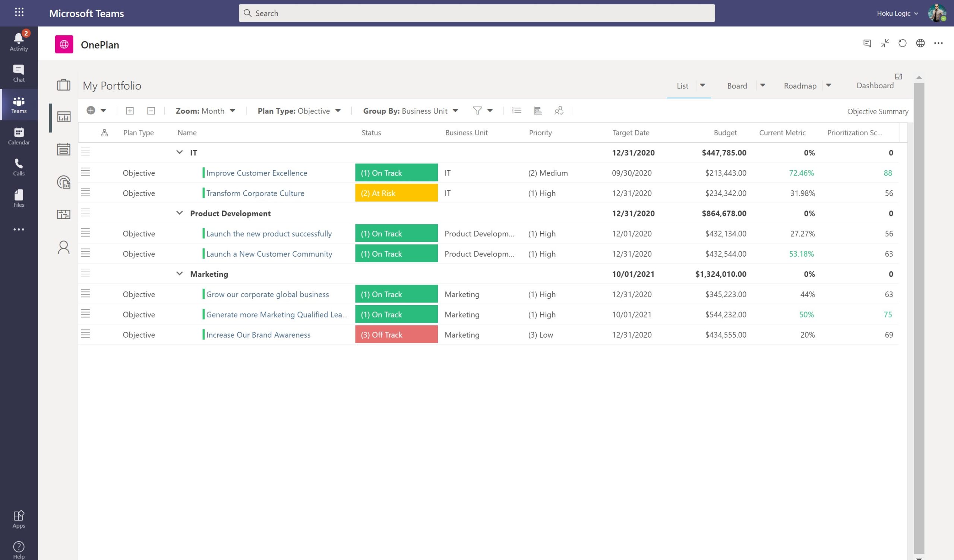
Task: Open Roadmap view dropdown arrow
Action: (x=829, y=86)
